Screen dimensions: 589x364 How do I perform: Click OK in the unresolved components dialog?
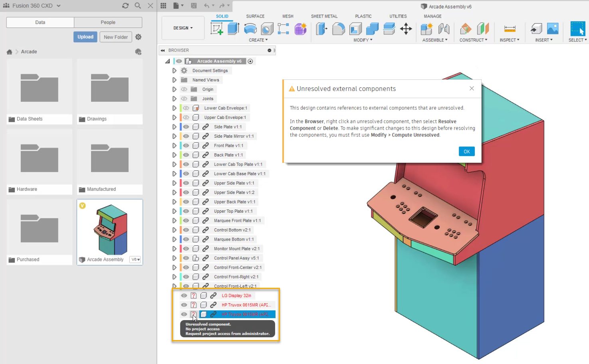pyautogui.click(x=466, y=152)
